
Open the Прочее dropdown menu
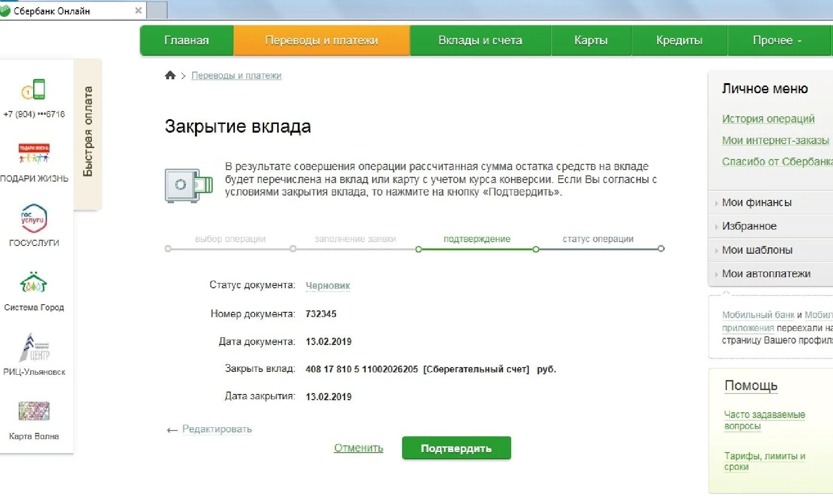777,40
